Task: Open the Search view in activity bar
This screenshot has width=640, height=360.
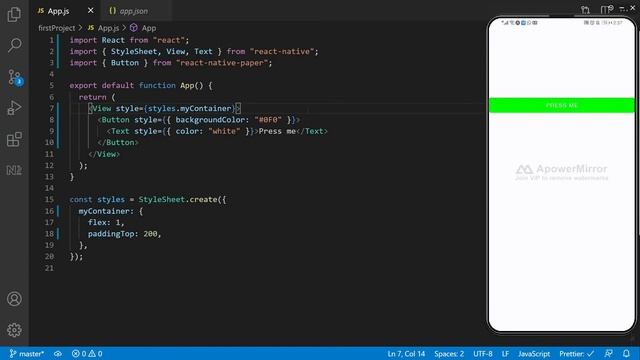Action: [14, 45]
